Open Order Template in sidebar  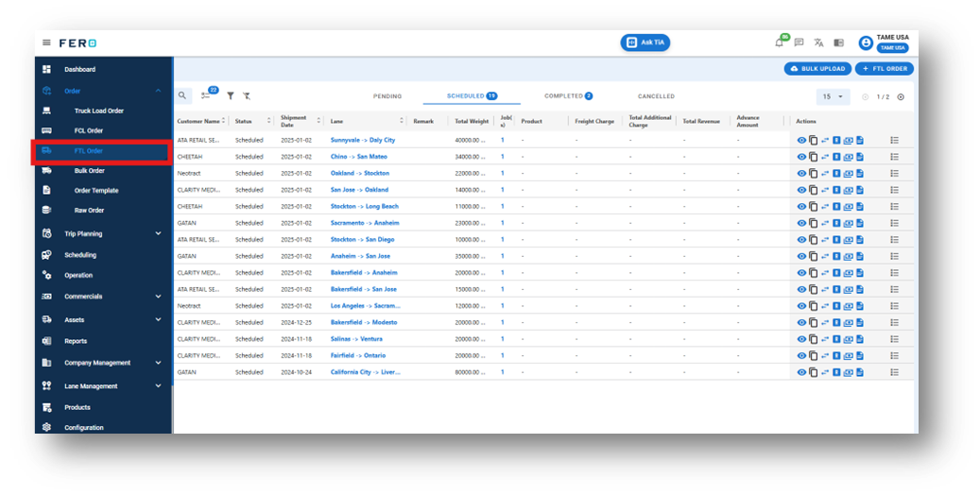[x=96, y=191]
